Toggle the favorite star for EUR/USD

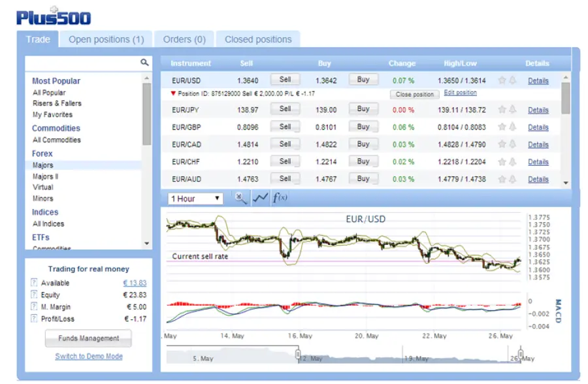(x=502, y=80)
